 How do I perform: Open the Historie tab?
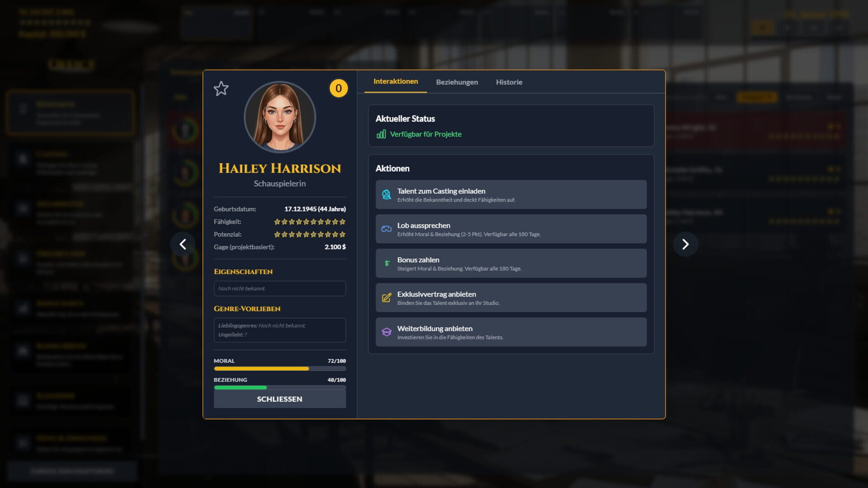coord(509,82)
